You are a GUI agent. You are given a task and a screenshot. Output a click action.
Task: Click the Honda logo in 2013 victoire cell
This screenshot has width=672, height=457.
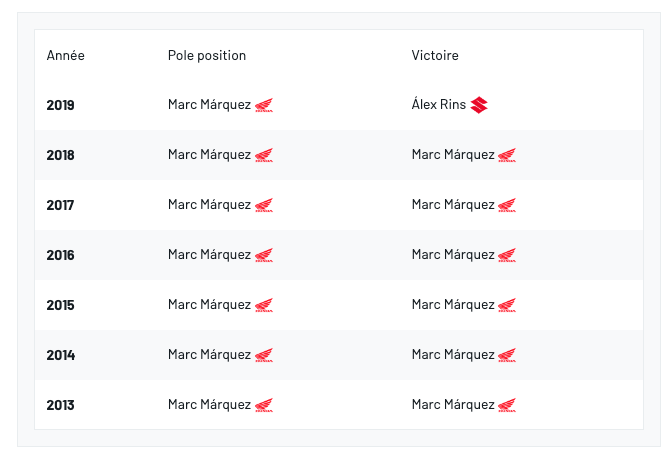(x=507, y=405)
